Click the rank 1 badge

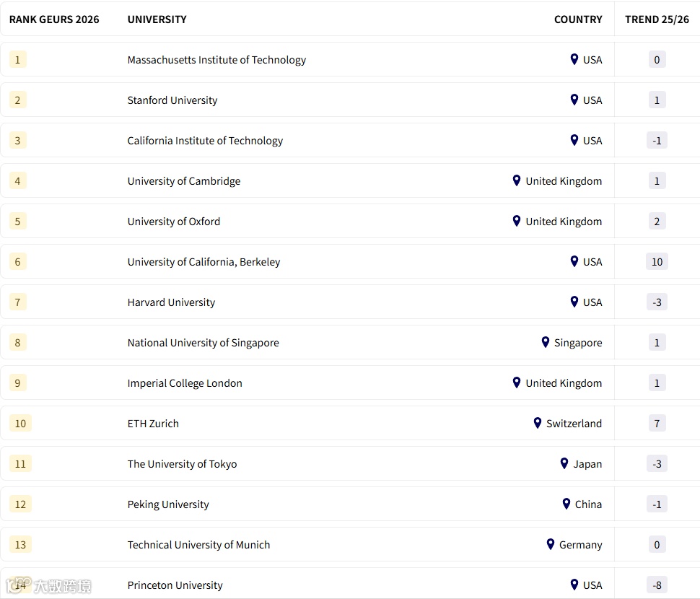click(18, 60)
